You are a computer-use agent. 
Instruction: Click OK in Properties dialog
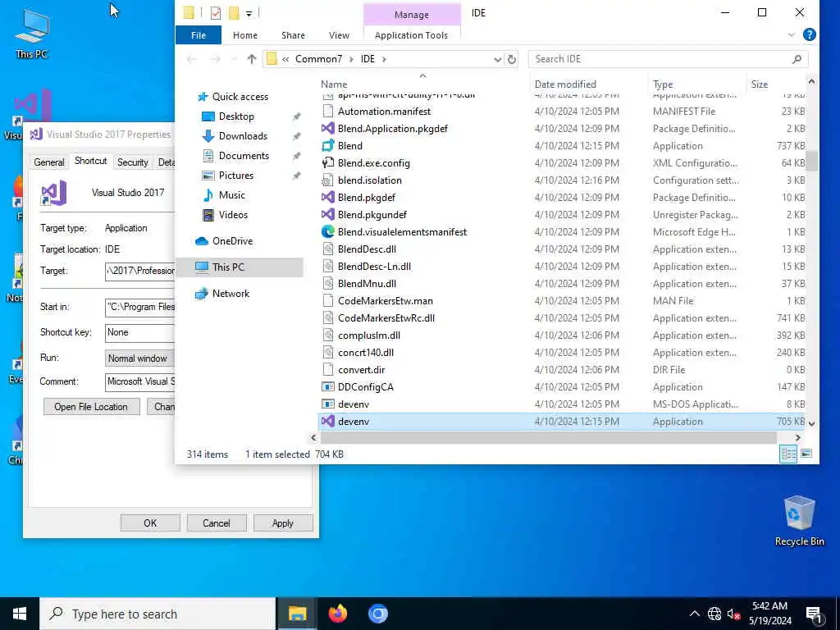(x=150, y=523)
